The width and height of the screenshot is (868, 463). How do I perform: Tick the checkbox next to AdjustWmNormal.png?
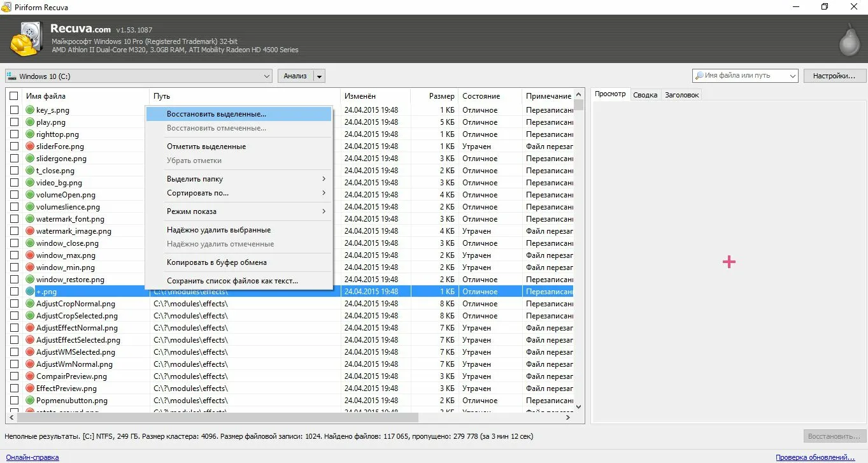point(14,364)
